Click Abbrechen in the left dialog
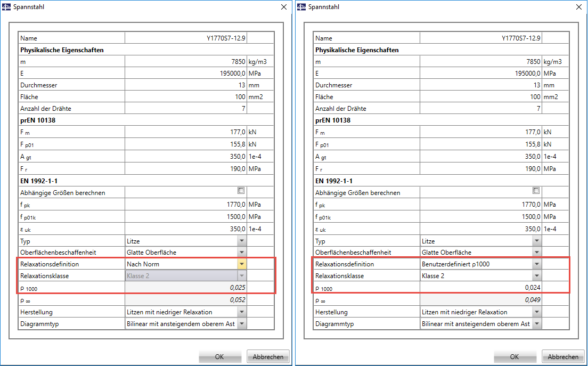588x366 pixels. coord(267,356)
